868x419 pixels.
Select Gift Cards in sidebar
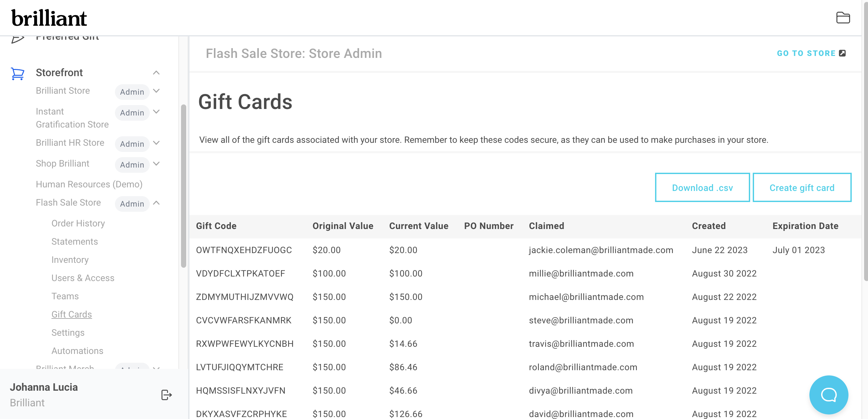[71, 314]
